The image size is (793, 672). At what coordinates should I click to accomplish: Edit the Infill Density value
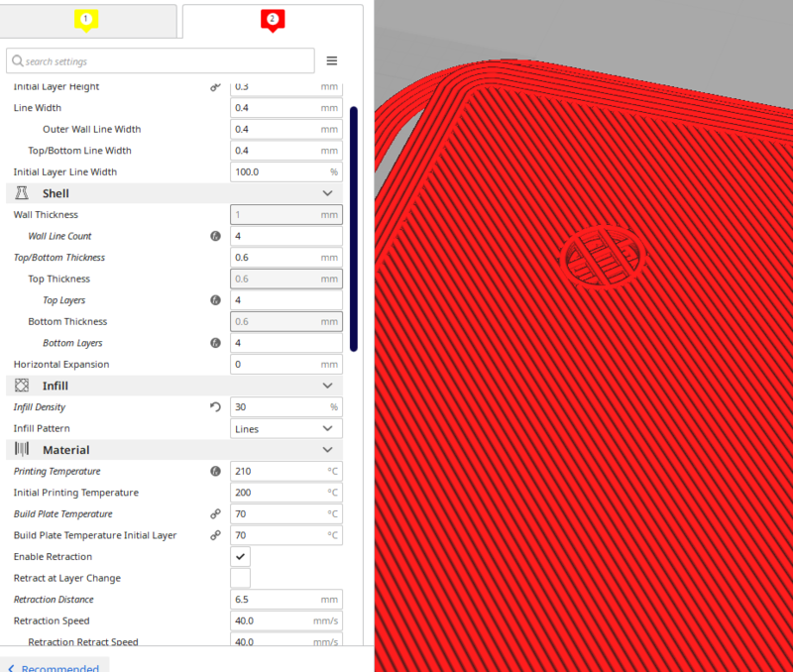(x=286, y=407)
